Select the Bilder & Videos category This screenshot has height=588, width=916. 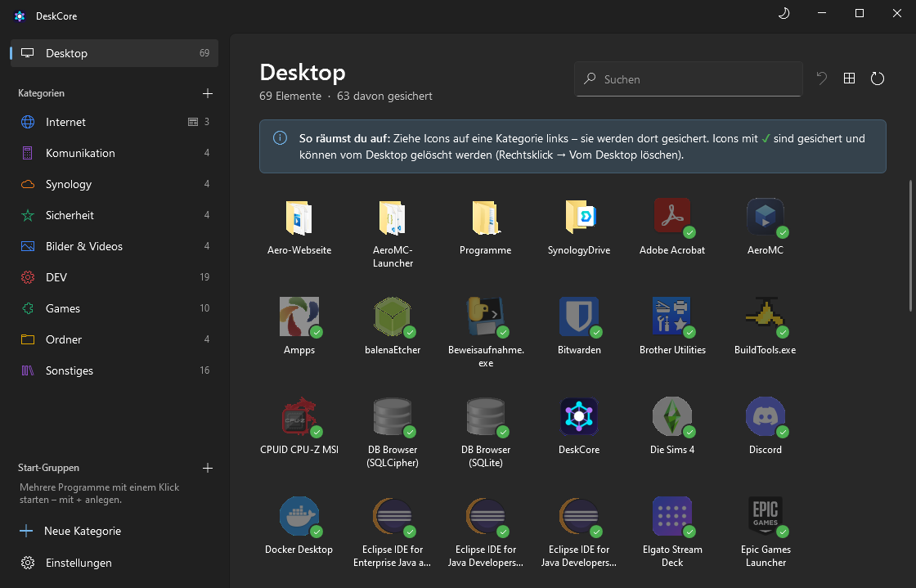tap(114, 246)
